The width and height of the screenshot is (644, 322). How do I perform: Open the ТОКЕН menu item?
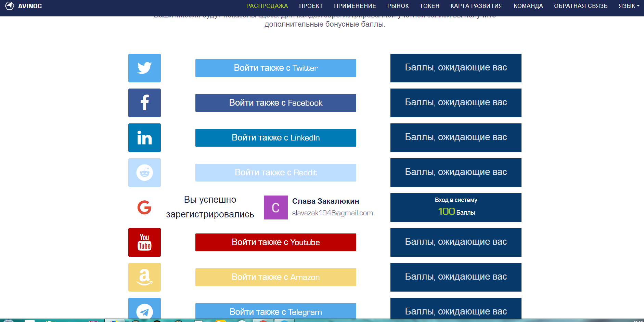tap(430, 6)
